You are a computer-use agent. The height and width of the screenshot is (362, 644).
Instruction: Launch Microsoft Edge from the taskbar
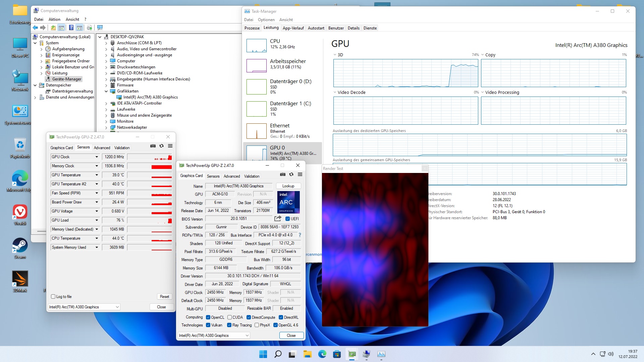click(322, 354)
